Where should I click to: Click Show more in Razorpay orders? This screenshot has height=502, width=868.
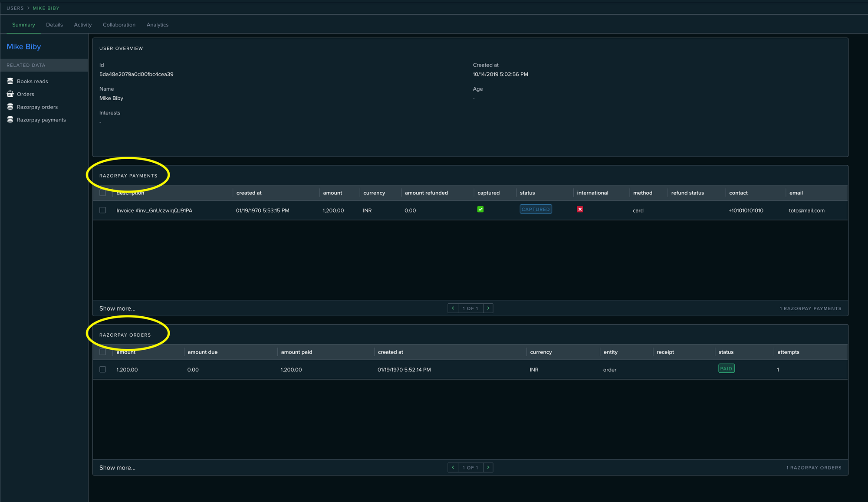117,468
